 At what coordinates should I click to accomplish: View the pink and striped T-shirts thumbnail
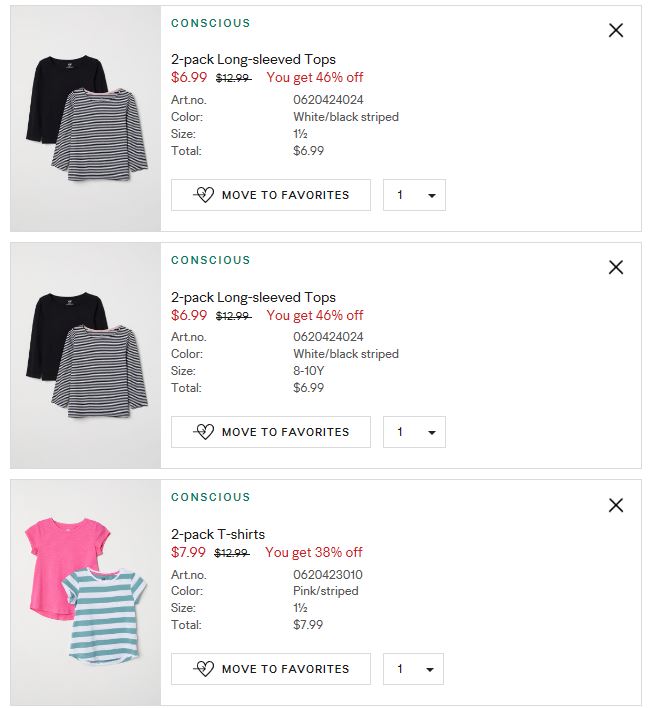click(x=86, y=593)
